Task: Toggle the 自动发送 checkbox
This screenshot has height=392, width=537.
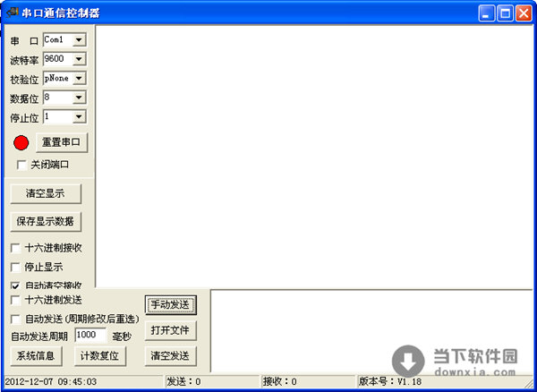Action: coord(15,319)
